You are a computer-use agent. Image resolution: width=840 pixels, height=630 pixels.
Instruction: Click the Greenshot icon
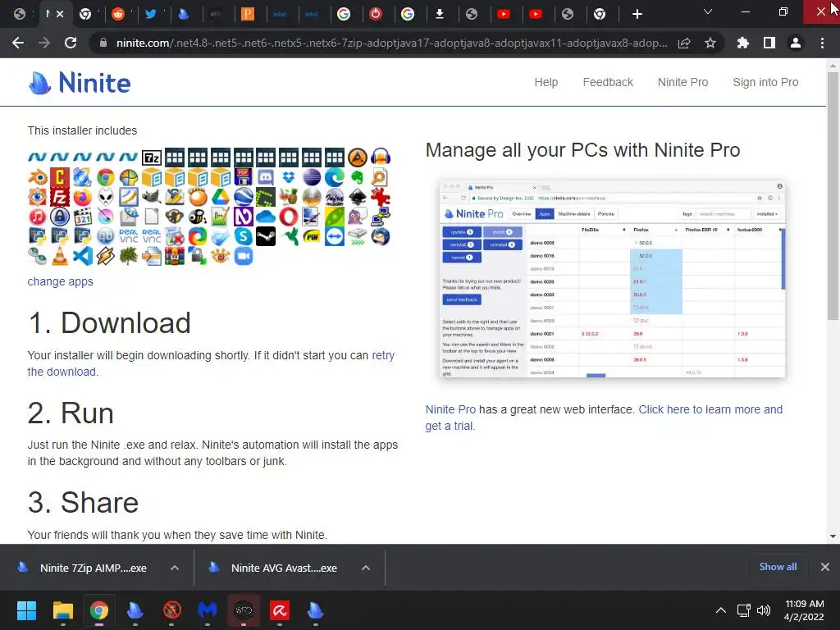(266, 197)
